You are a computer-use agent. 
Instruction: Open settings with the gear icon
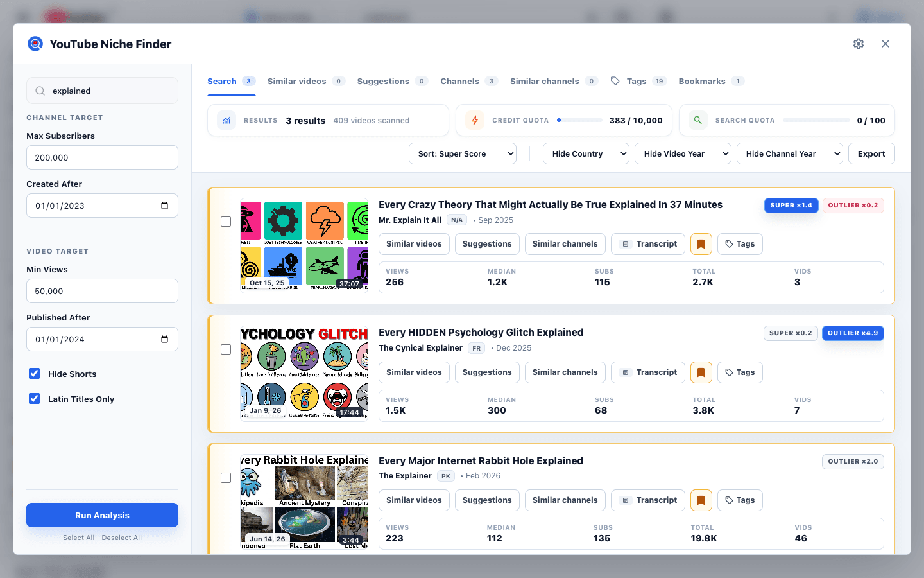(x=859, y=44)
